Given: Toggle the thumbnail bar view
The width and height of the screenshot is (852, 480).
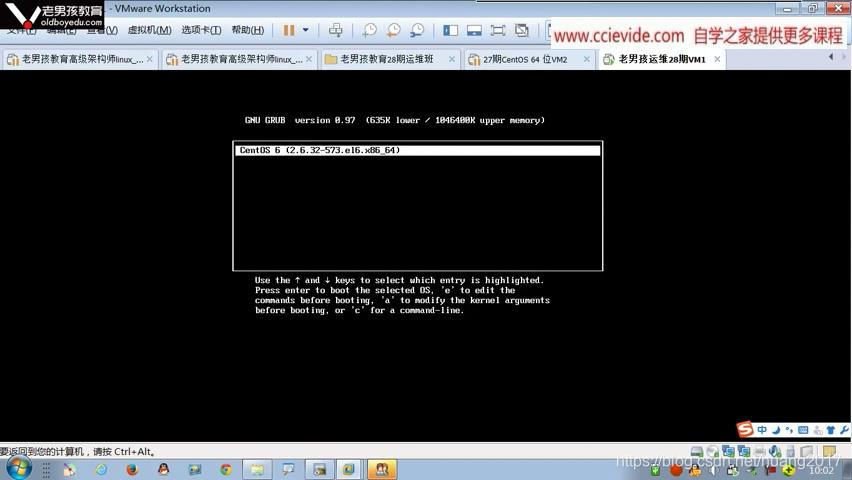Looking at the screenshot, I should [x=474, y=30].
